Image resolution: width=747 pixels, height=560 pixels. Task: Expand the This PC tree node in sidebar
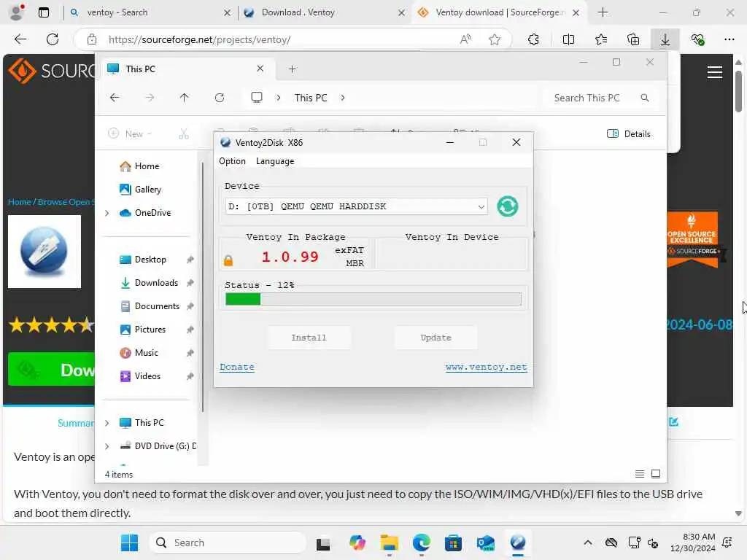pos(107,423)
